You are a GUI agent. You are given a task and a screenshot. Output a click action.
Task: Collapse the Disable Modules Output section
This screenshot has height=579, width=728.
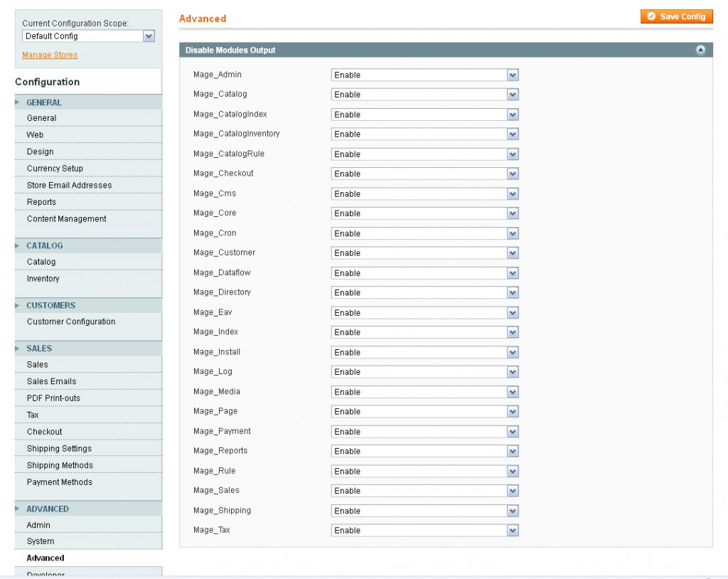700,50
